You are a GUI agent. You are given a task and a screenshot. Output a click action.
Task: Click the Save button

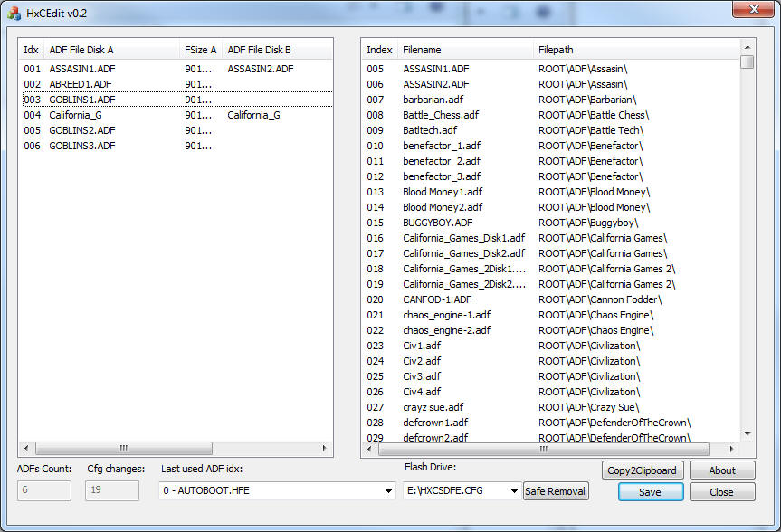pos(650,492)
